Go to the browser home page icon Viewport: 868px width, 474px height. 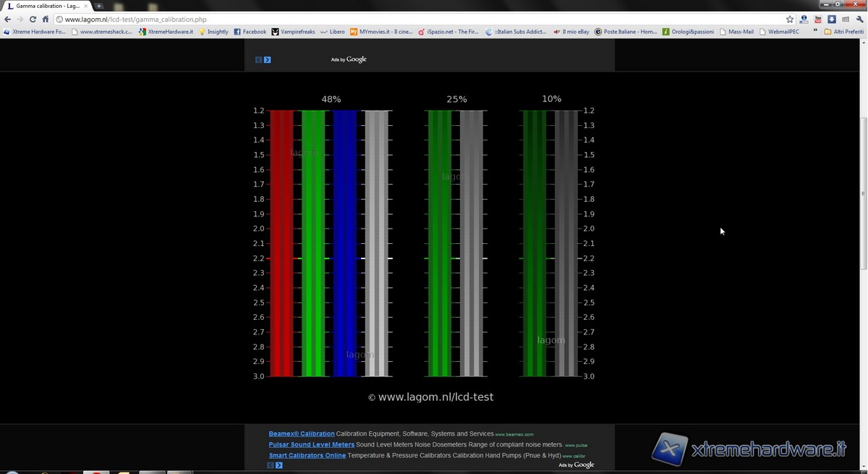point(46,20)
